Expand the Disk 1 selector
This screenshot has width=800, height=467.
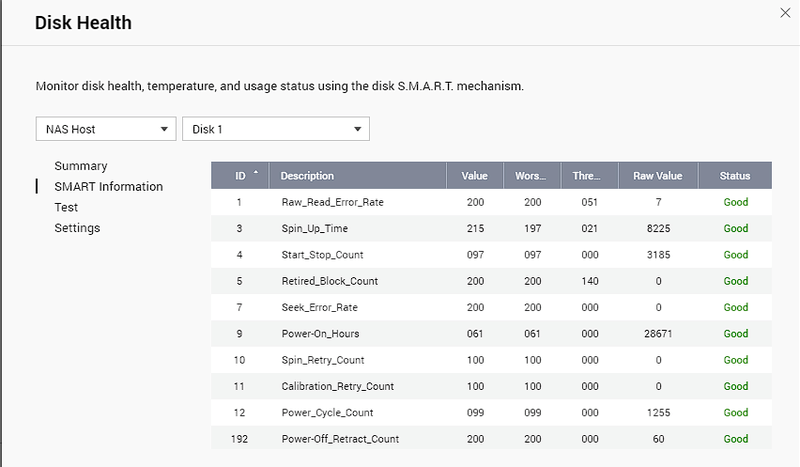point(276,129)
